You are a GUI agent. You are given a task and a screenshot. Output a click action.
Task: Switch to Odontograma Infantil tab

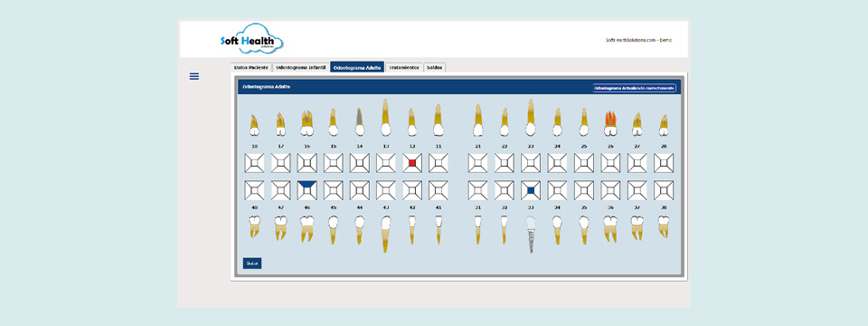301,68
